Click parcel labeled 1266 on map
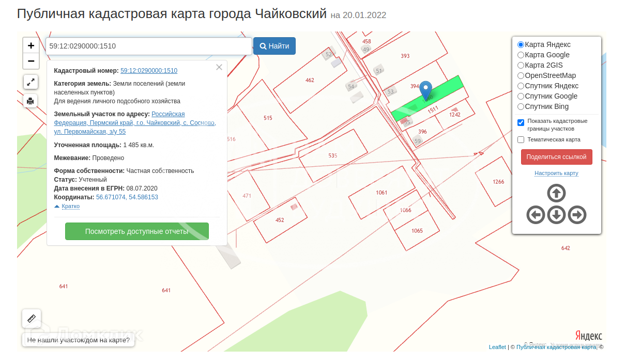The width and height of the screenshot is (641, 364). tap(498, 182)
